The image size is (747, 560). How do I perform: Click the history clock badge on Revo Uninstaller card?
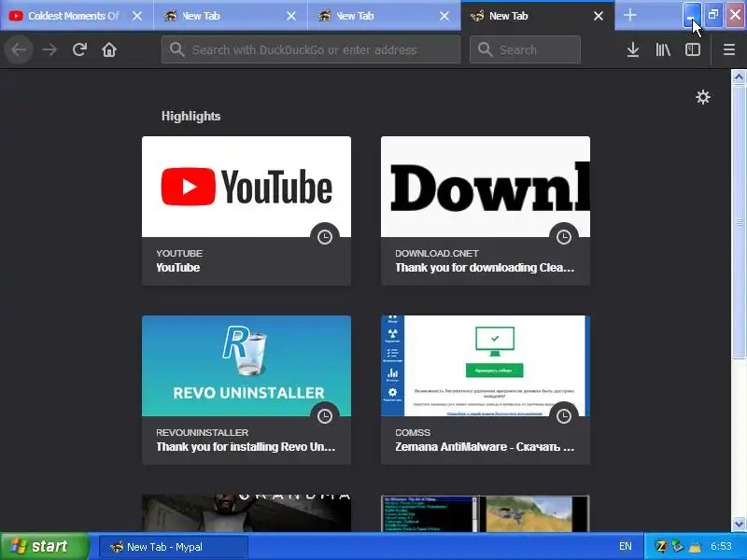pos(325,415)
